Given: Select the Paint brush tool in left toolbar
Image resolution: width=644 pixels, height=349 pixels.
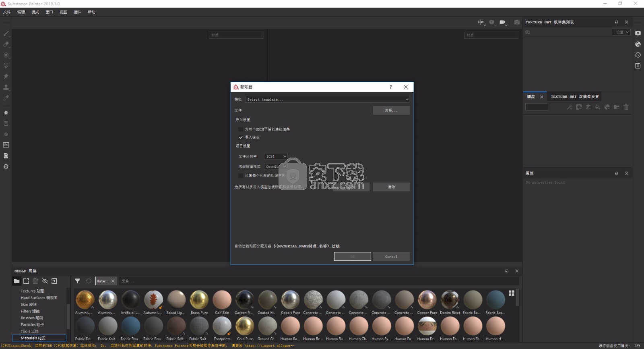Looking at the screenshot, I should pyautogui.click(x=6, y=33).
